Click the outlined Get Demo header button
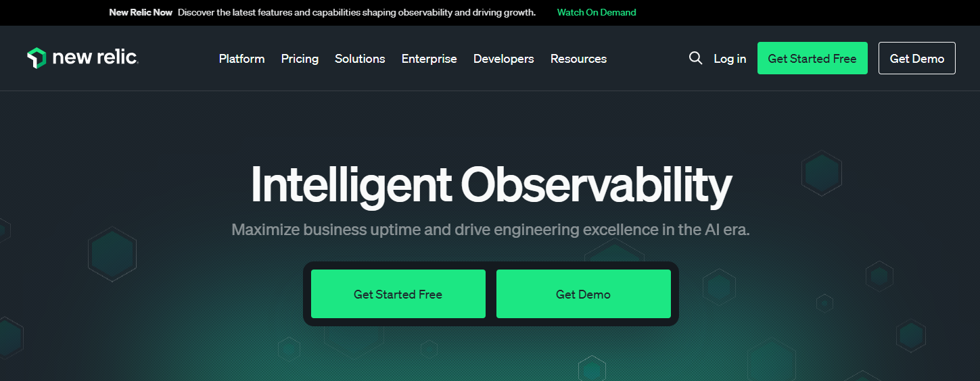The image size is (980, 381). (x=916, y=58)
